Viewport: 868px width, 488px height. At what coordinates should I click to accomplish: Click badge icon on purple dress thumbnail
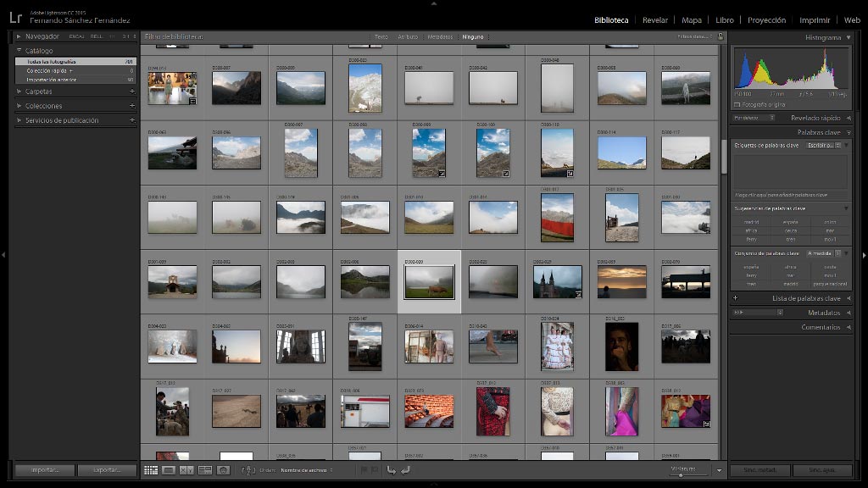coord(707,424)
